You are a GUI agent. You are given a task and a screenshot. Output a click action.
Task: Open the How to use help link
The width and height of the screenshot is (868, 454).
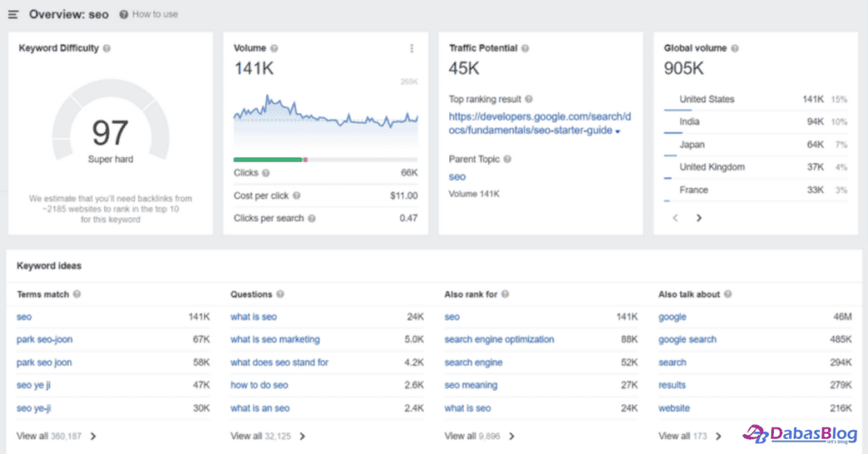point(149,14)
